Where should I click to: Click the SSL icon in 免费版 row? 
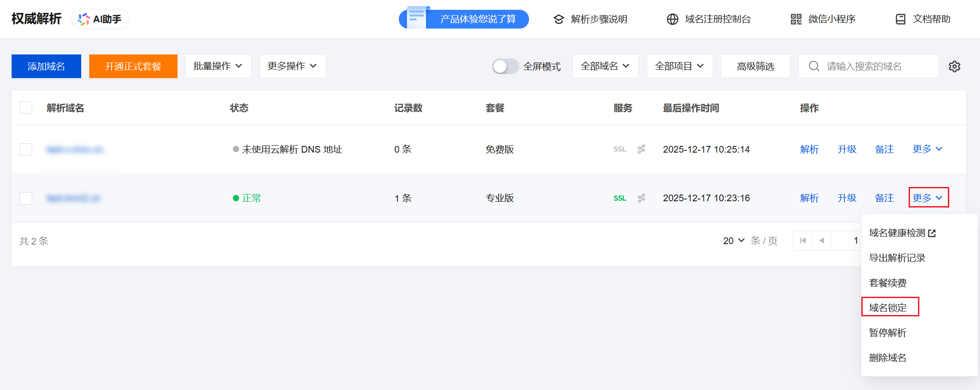click(620, 149)
